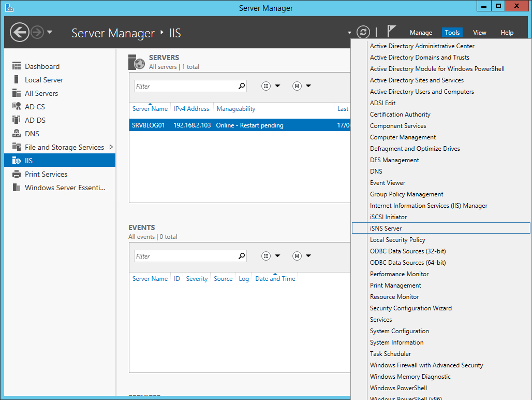
Task: Click the Dashboard icon in sidebar
Action: (x=16, y=66)
